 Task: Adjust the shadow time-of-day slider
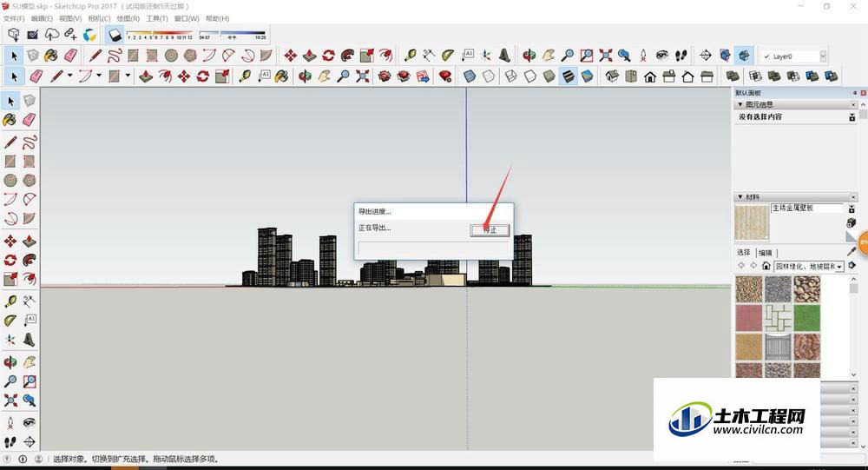233,35
